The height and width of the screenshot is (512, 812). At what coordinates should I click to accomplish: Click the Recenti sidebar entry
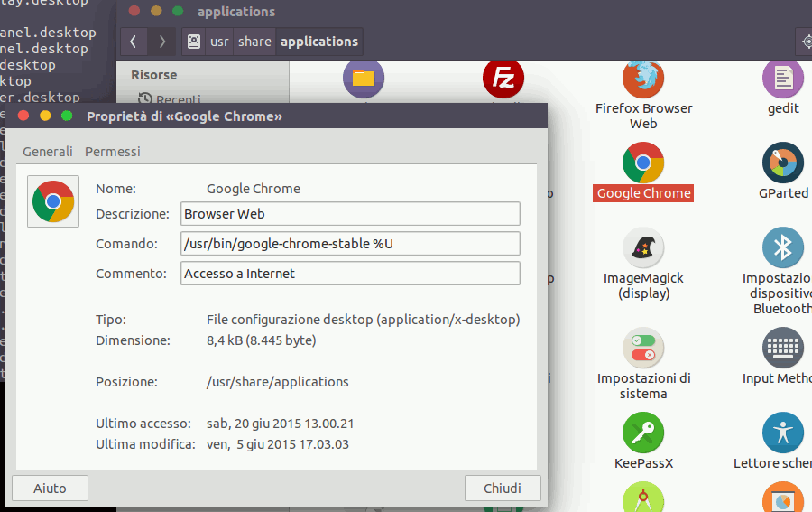(x=170, y=98)
